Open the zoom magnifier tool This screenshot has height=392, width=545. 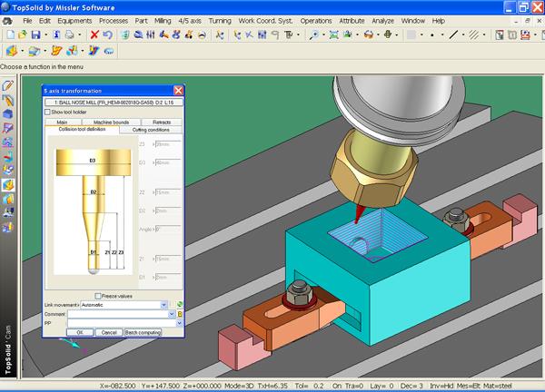point(314,34)
